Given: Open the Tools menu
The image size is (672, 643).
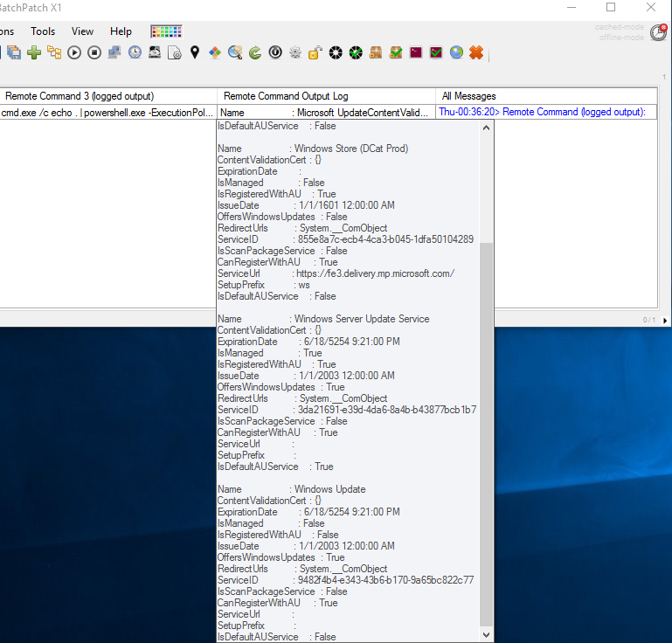Looking at the screenshot, I should coord(43,31).
